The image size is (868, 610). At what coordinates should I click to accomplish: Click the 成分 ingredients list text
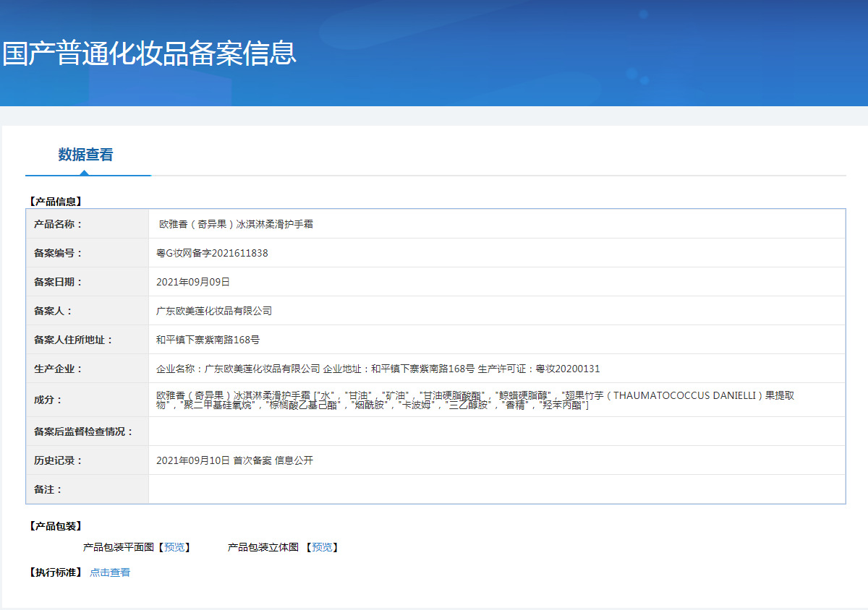click(475, 400)
